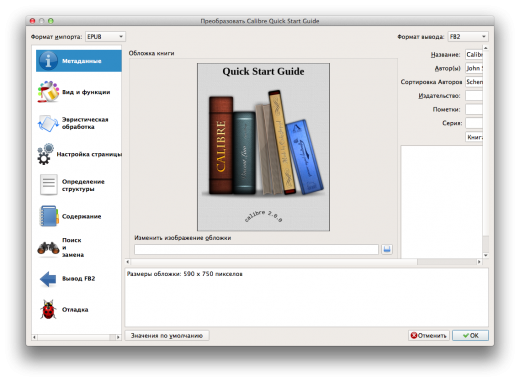Open Вид и функции paint icon section
The width and height of the screenshot is (520, 382).
(48, 92)
